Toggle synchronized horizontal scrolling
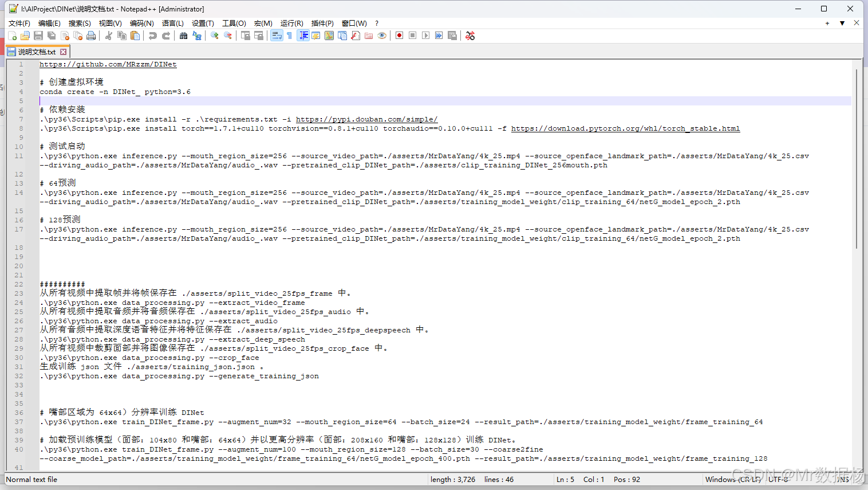Image resolution: width=868 pixels, height=490 pixels. click(259, 36)
